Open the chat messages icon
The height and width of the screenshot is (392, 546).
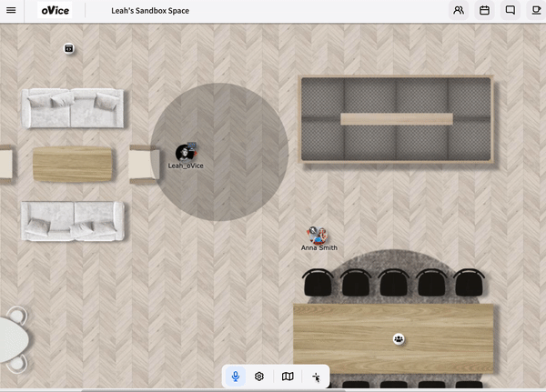(511, 10)
